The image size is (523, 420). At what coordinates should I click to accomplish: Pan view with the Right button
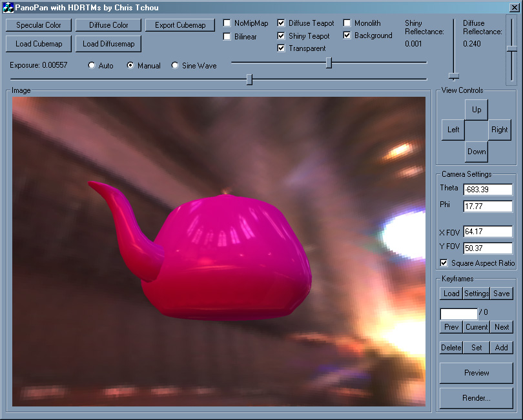point(499,130)
